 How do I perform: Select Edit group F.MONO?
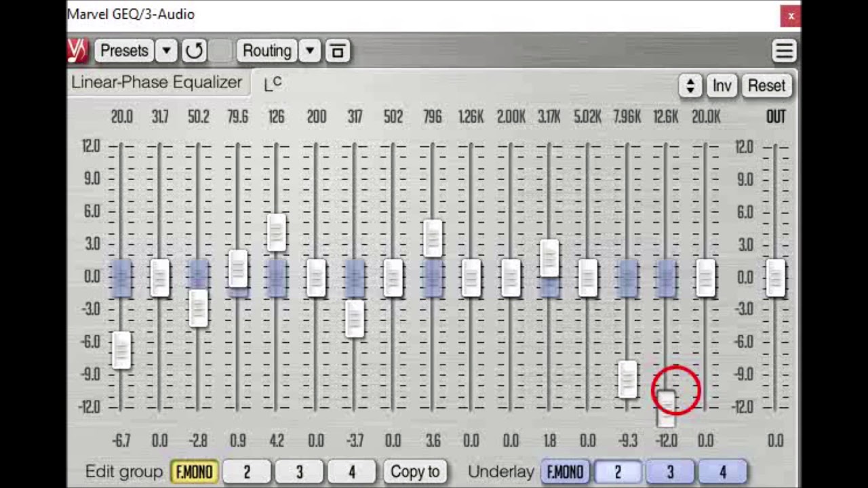[x=194, y=472]
